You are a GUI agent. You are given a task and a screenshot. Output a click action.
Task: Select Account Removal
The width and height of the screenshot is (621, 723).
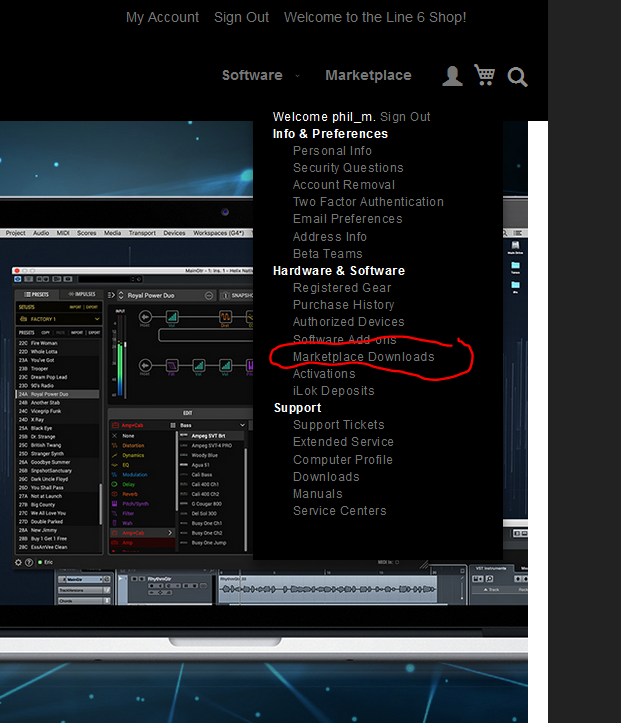click(x=343, y=185)
